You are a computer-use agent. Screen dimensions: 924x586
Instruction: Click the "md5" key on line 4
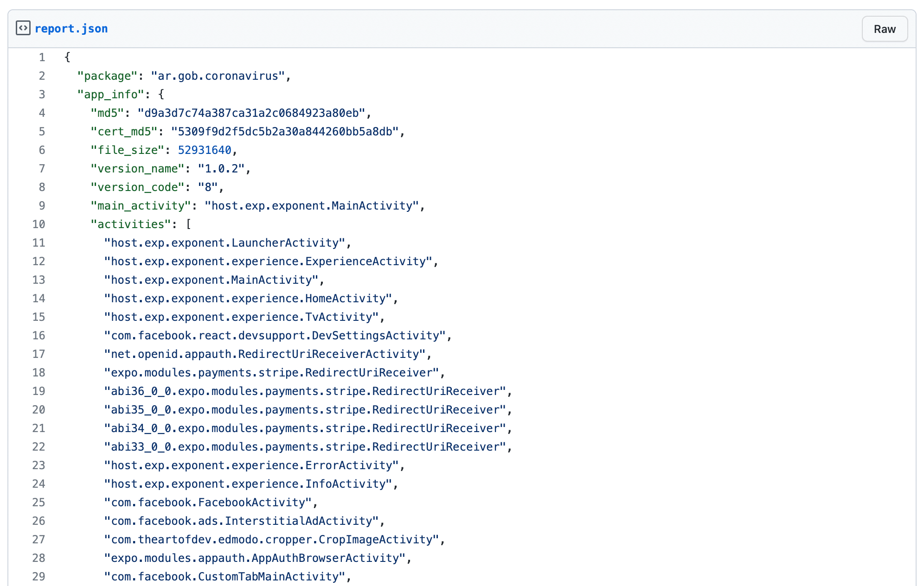tap(107, 113)
